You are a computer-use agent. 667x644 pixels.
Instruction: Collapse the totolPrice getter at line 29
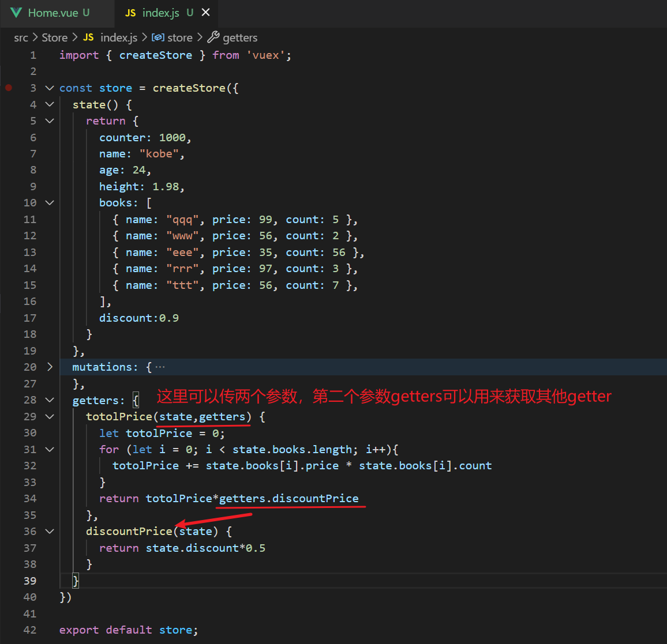point(50,417)
